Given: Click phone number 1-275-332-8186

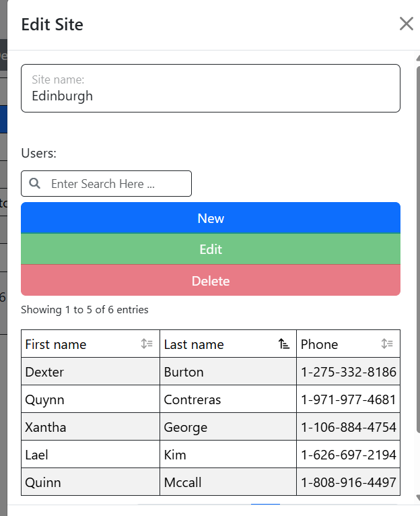Looking at the screenshot, I should 348,372.
